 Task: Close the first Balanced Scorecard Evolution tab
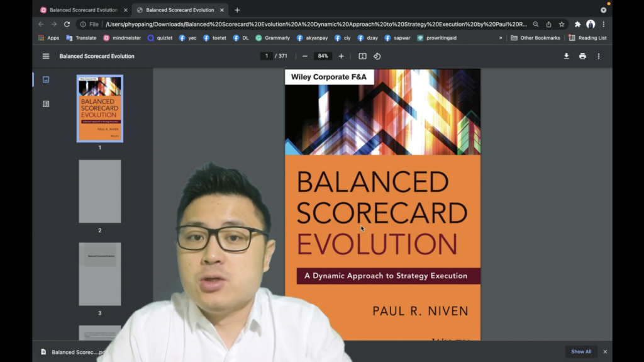tap(126, 10)
